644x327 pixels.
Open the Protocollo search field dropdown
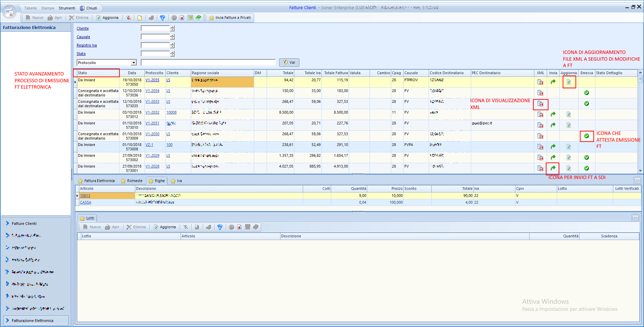[x=134, y=63]
